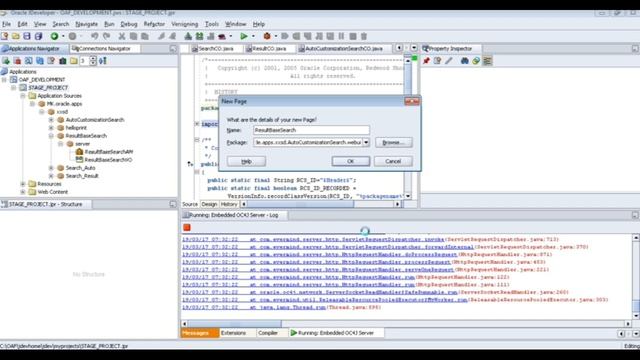Click the sort icon in Applications Navigator toolbar
The height and width of the screenshot is (360, 640).
pyautogui.click(x=102, y=61)
